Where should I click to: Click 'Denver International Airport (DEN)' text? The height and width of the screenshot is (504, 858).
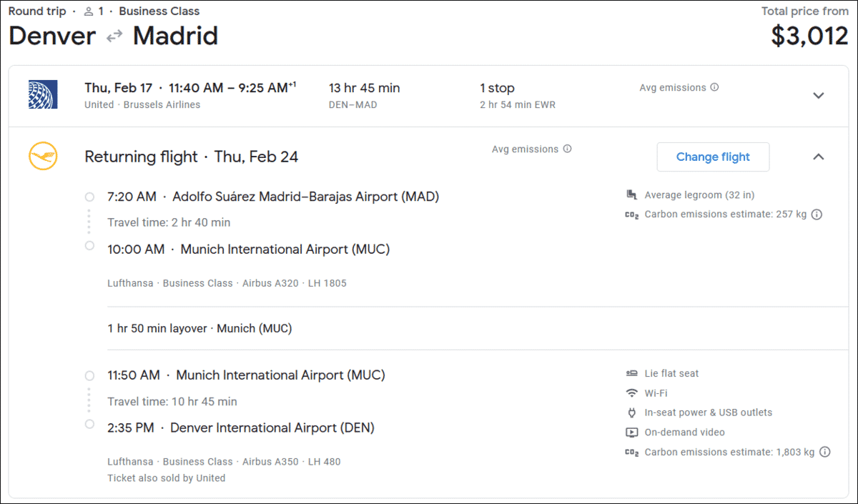coord(272,428)
